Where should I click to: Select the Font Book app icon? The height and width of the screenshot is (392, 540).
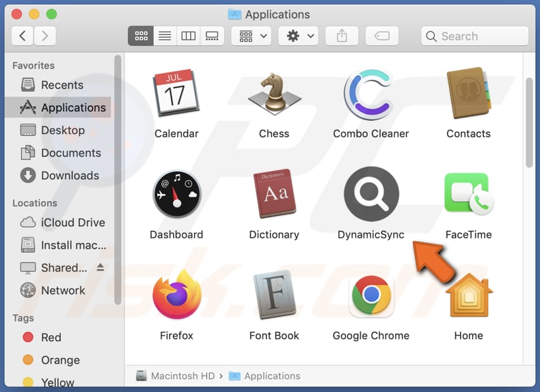pyautogui.click(x=274, y=294)
